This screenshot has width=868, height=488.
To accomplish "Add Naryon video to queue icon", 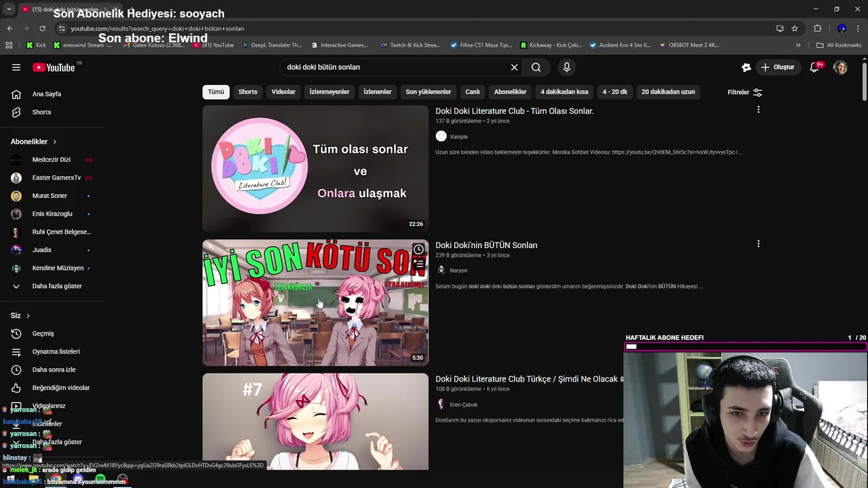I will (418, 264).
